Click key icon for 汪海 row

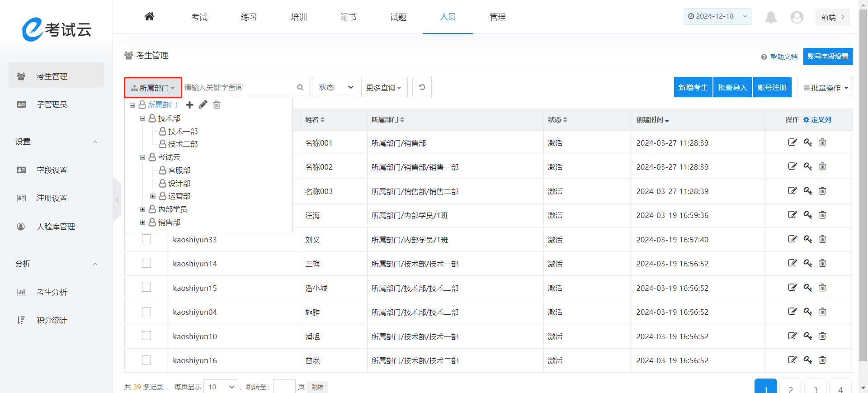807,215
